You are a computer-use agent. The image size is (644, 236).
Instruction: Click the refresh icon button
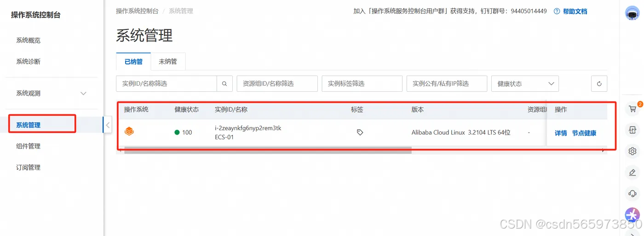tap(599, 84)
